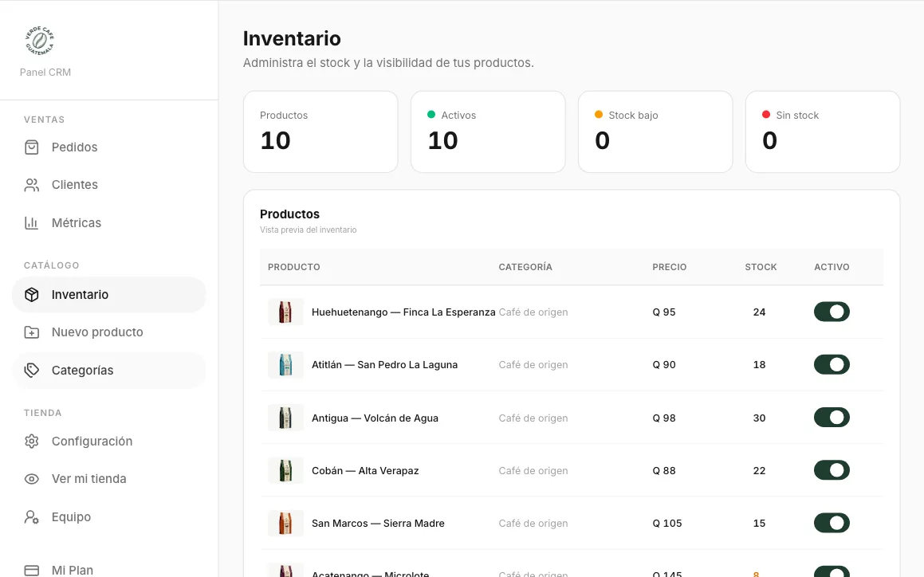Click the PRODUCTO column header

294,267
